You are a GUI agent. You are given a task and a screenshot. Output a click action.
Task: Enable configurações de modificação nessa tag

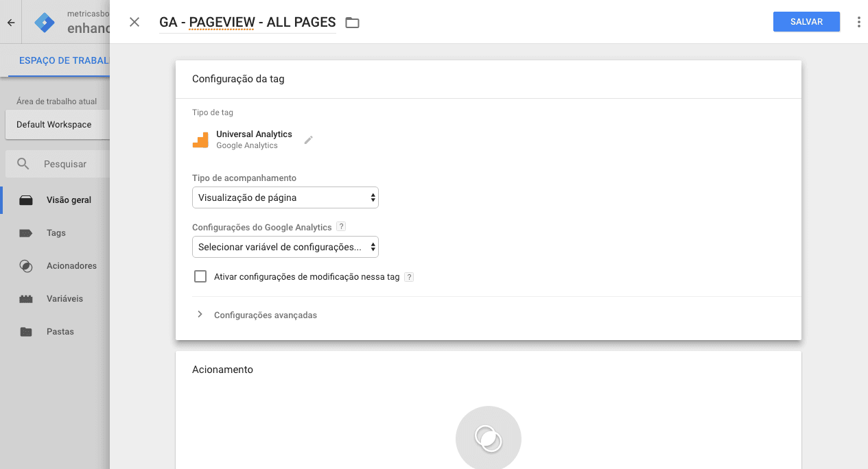pos(200,276)
